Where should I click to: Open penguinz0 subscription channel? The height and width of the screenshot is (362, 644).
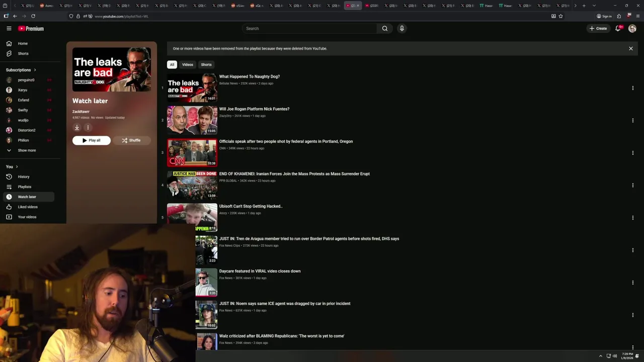28,80
